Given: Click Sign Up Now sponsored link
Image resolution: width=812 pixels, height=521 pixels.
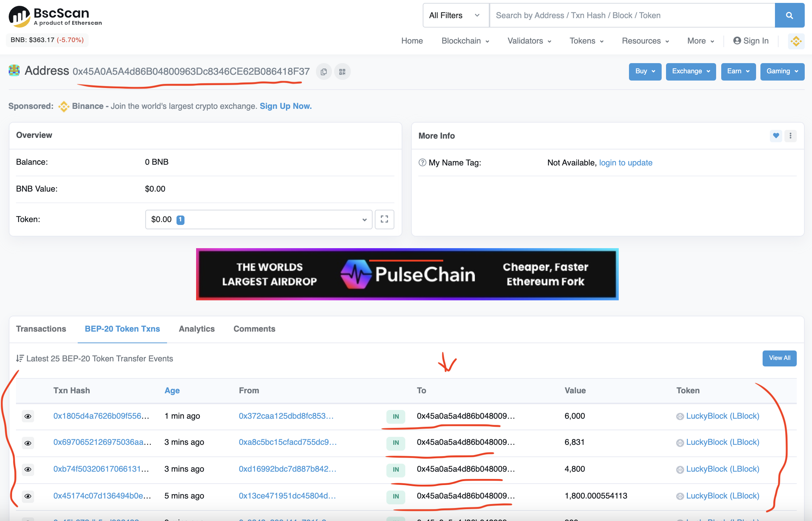Looking at the screenshot, I should tap(286, 106).
